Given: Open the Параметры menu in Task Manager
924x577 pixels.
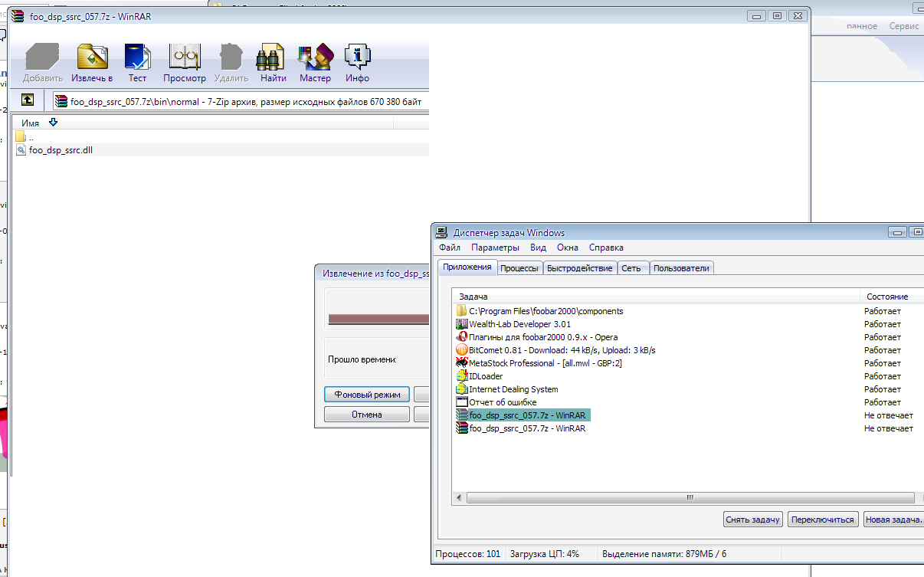Looking at the screenshot, I should click(x=495, y=248).
